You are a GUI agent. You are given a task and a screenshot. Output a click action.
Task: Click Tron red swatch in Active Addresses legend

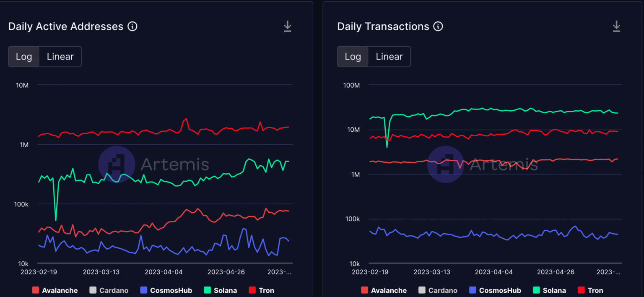point(252,290)
